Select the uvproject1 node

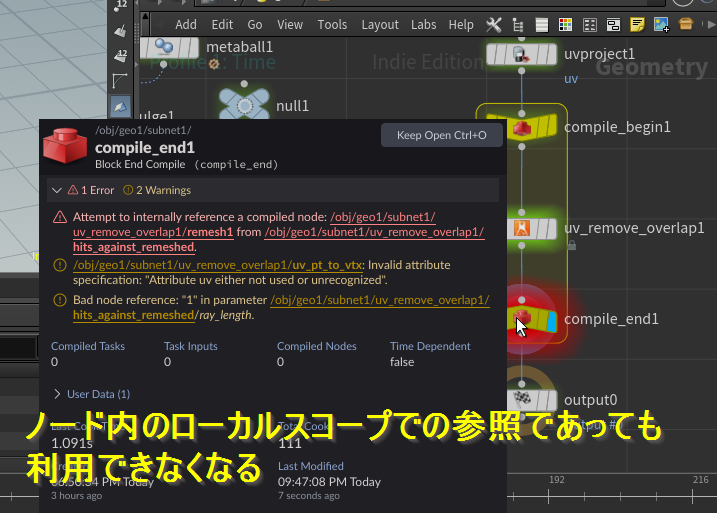(x=521, y=54)
